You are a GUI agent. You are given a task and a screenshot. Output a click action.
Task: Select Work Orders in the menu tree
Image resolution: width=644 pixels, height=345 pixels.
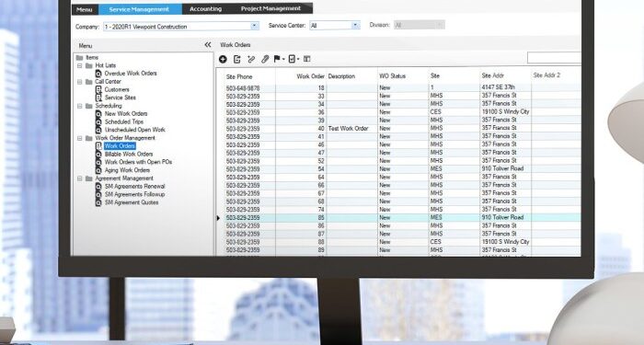[x=120, y=145]
